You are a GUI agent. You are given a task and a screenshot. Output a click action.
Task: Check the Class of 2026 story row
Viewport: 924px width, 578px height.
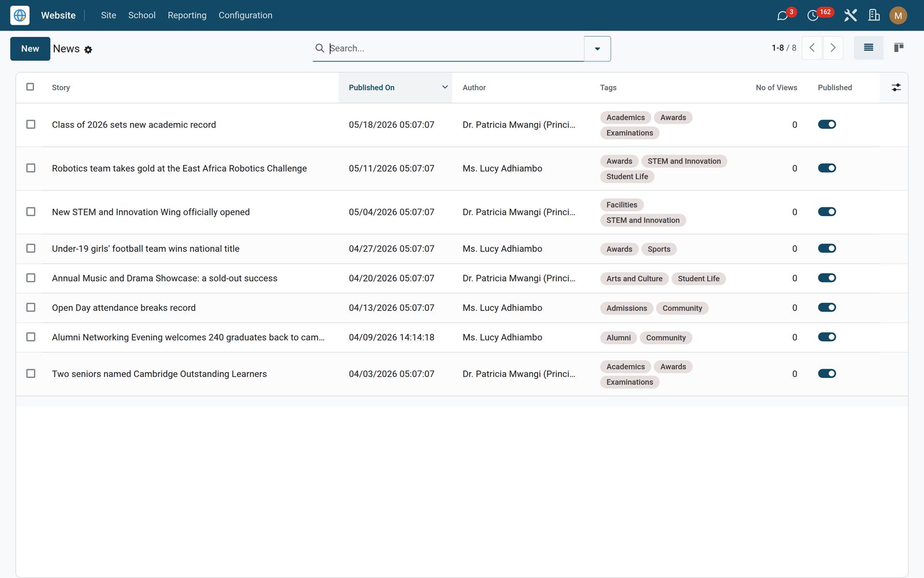point(31,124)
